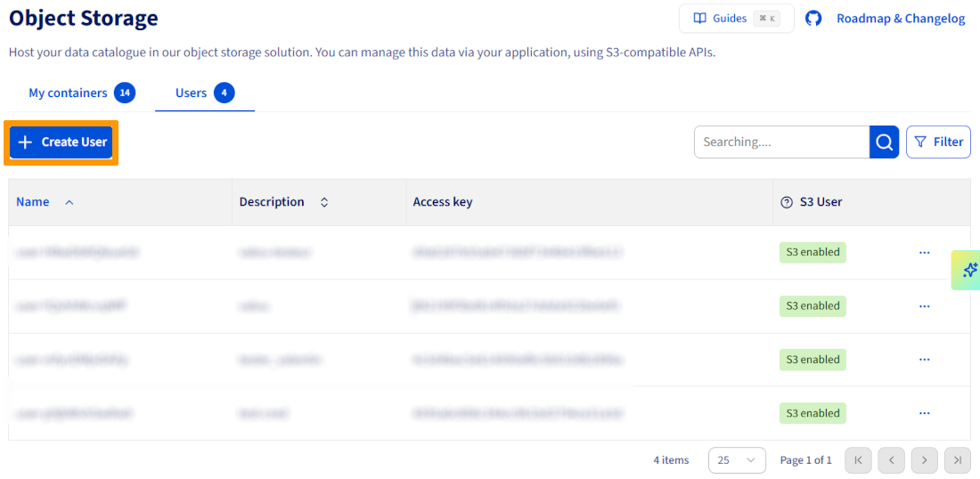Expand the 25 items per page dropdown
This screenshot has height=479, width=980.
pyautogui.click(x=736, y=460)
